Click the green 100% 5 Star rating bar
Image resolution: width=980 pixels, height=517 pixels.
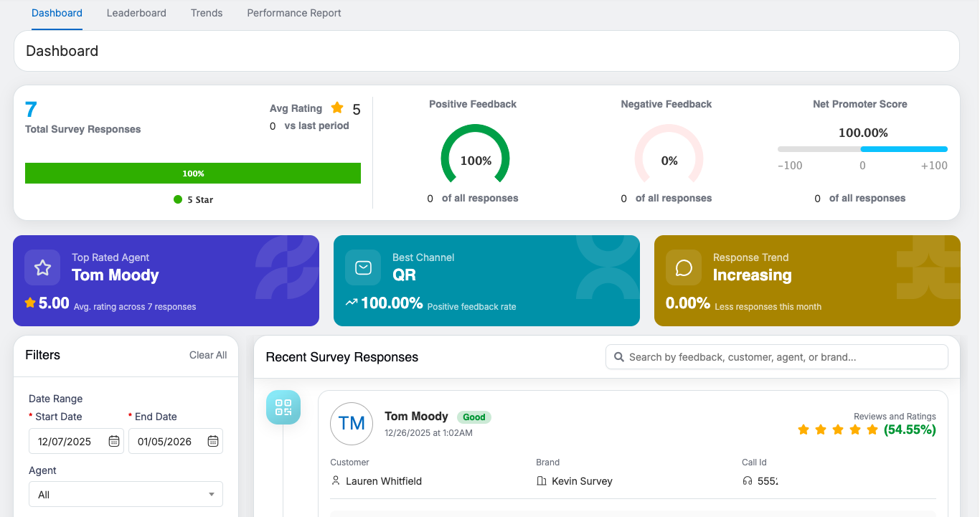tap(193, 174)
